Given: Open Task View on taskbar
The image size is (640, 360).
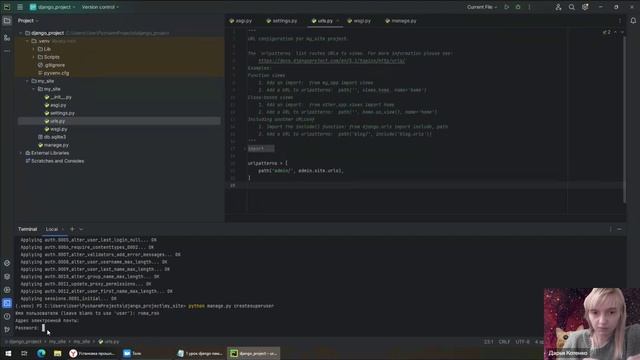Looking at the screenshot, I should coord(24,353).
